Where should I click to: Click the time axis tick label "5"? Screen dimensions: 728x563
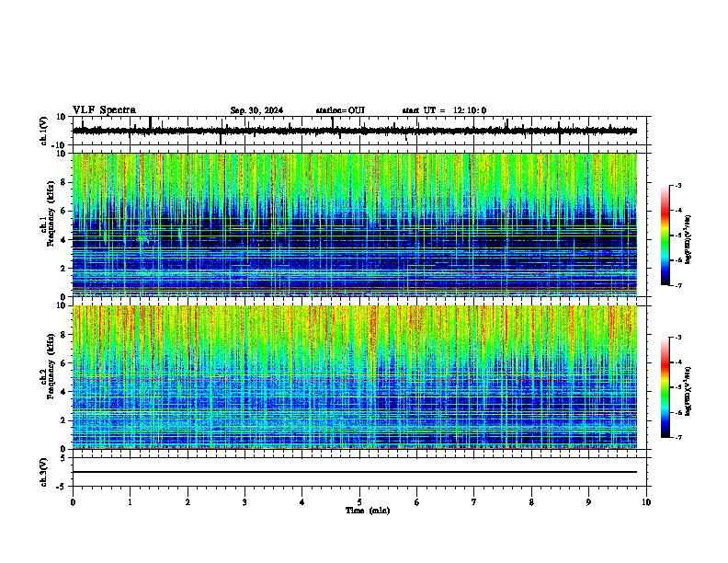point(359,502)
